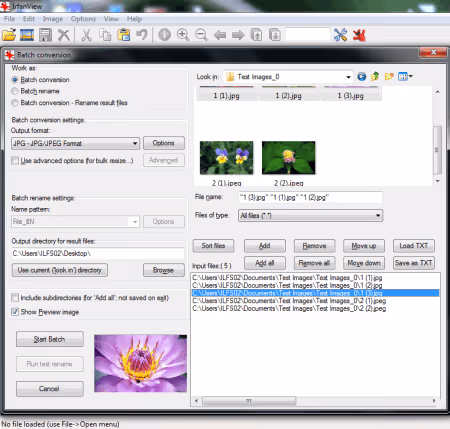Click the Previous page toolbar icon

coord(256,35)
